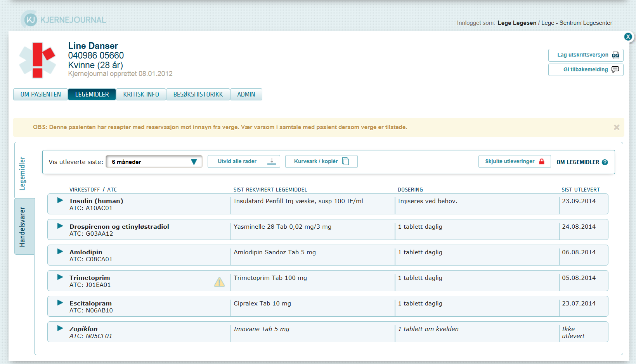Screen dimensions: 636x364
Task: Click the copy icon in Kurveark / kopiér
Action: click(x=346, y=161)
